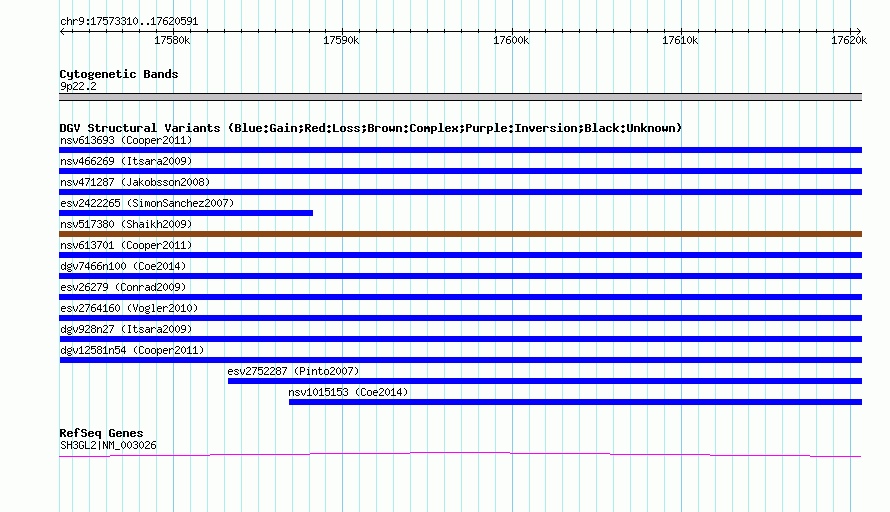Click the esv2422265 (SimonSanchez2007) label
This screenshot has width=890, height=512.
click(147, 203)
